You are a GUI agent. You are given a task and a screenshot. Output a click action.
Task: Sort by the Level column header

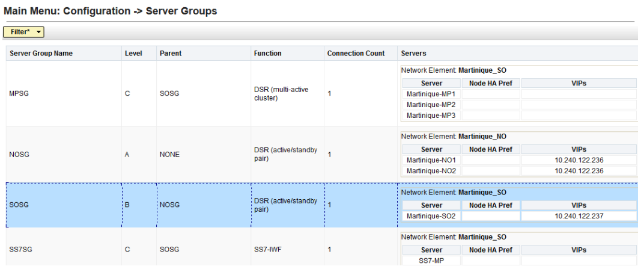pos(133,54)
